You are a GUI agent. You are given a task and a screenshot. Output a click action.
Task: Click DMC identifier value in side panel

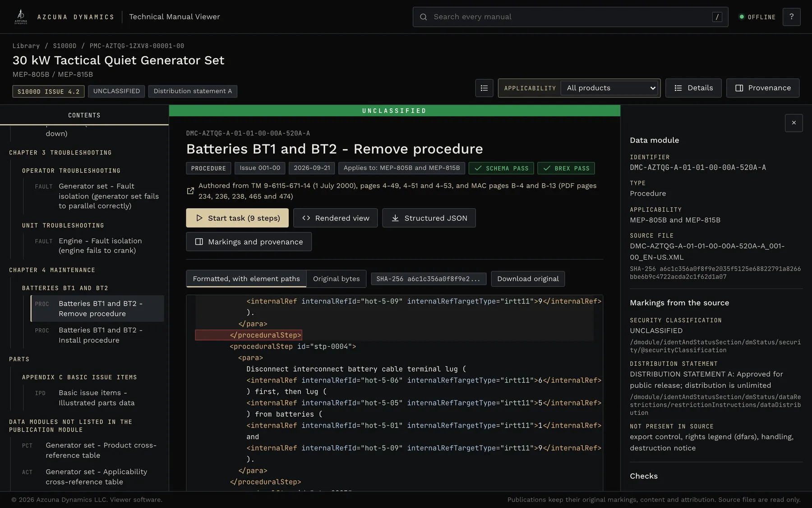(698, 168)
